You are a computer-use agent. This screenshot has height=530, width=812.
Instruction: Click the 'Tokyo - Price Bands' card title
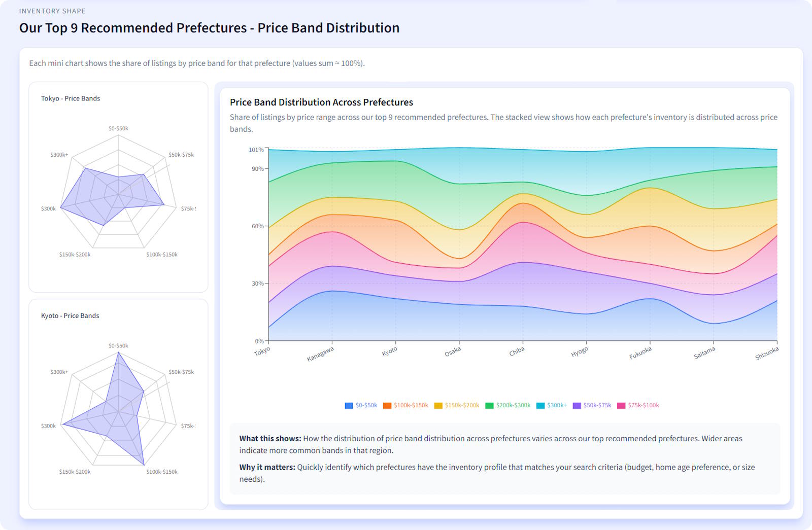click(71, 98)
